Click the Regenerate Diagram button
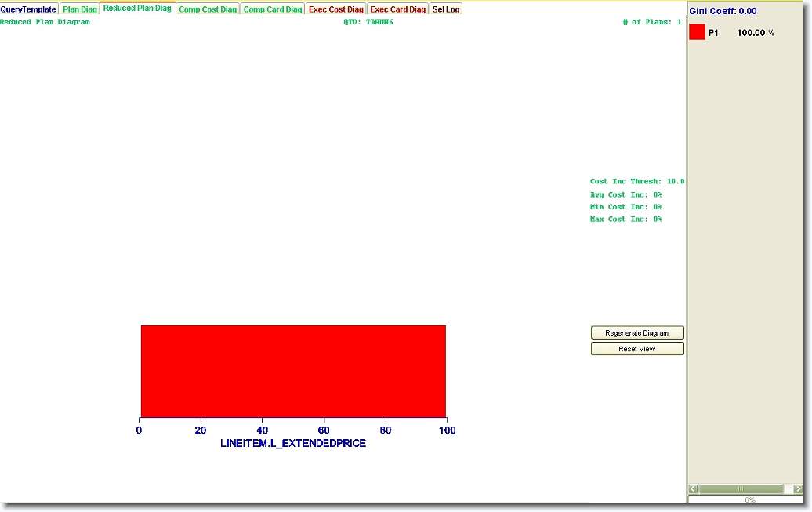 coord(636,333)
